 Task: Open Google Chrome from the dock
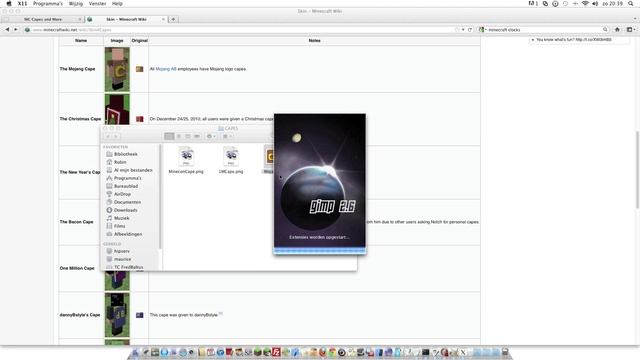(332, 352)
